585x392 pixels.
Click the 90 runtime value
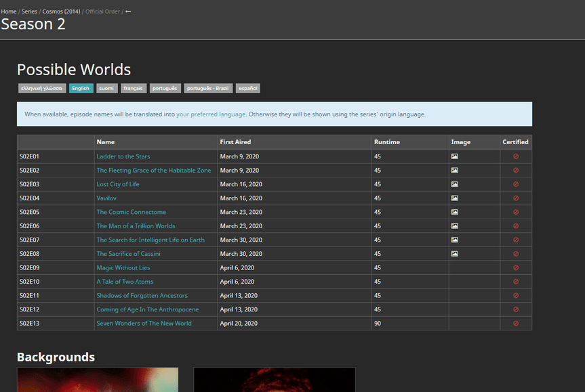[378, 324]
